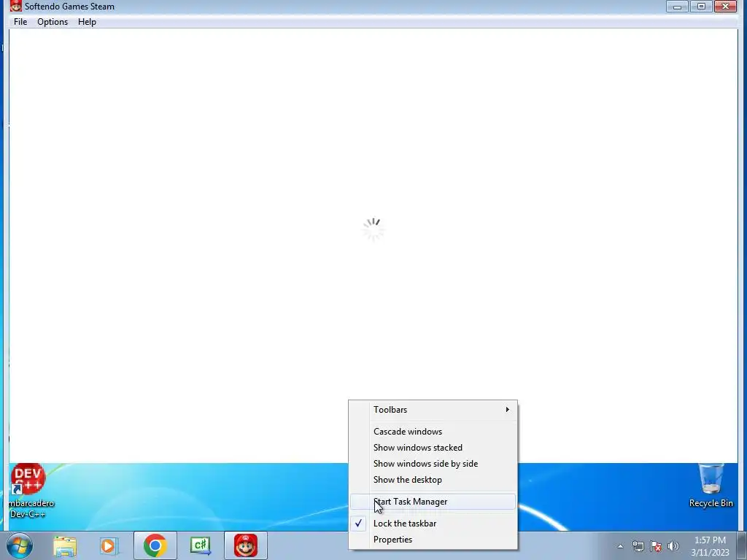Viewport: 747px width, 560px height.
Task: Restore down the Softendo Games Steam window
Action: click(701, 6)
